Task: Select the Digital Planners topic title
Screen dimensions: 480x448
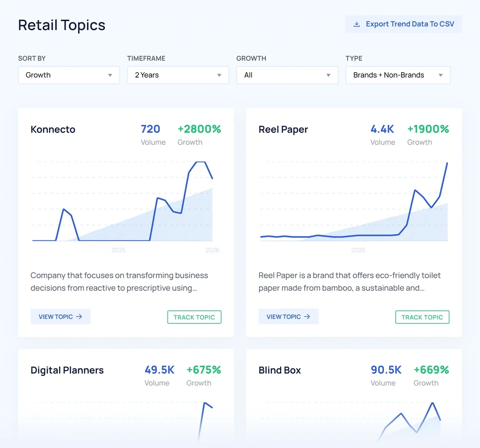Action: click(x=67, y=370)
